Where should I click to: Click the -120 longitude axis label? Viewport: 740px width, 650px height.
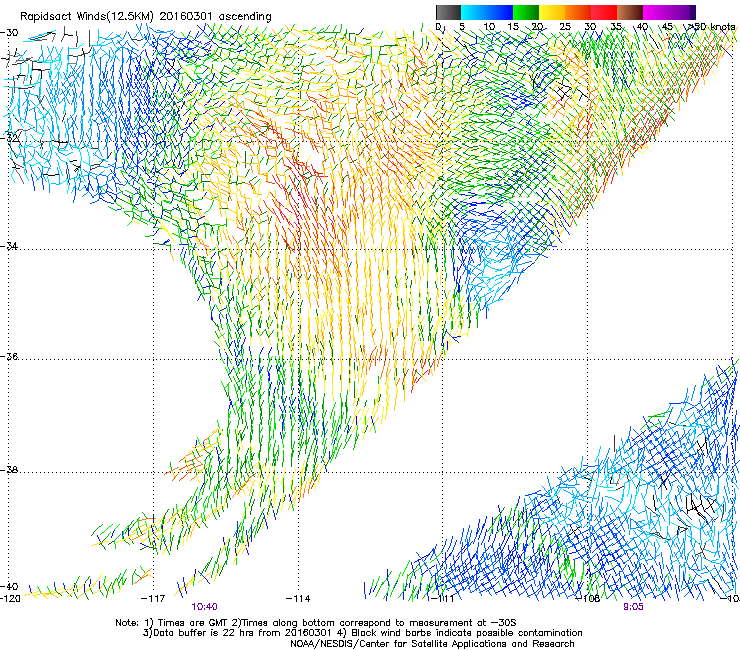pyautogui.click(x=10, y=599)
